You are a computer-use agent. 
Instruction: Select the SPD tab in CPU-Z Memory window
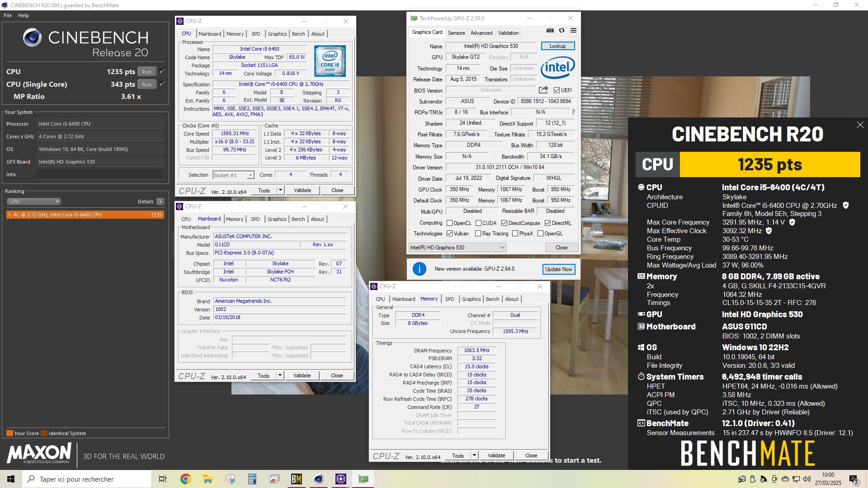pos(449,299)
